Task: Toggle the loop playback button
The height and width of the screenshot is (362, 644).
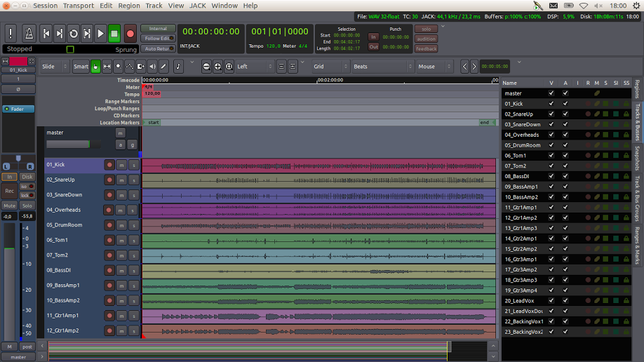Action: [74, 34]
